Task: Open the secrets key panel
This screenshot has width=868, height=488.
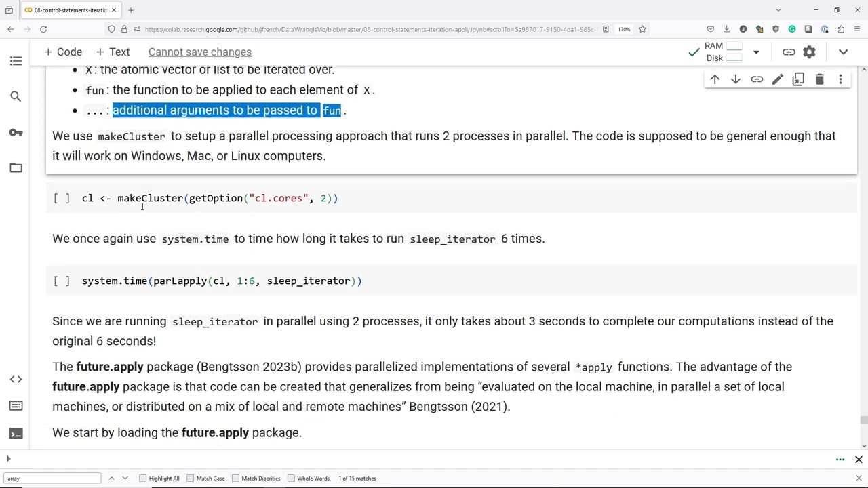Action: pos(16,132)
